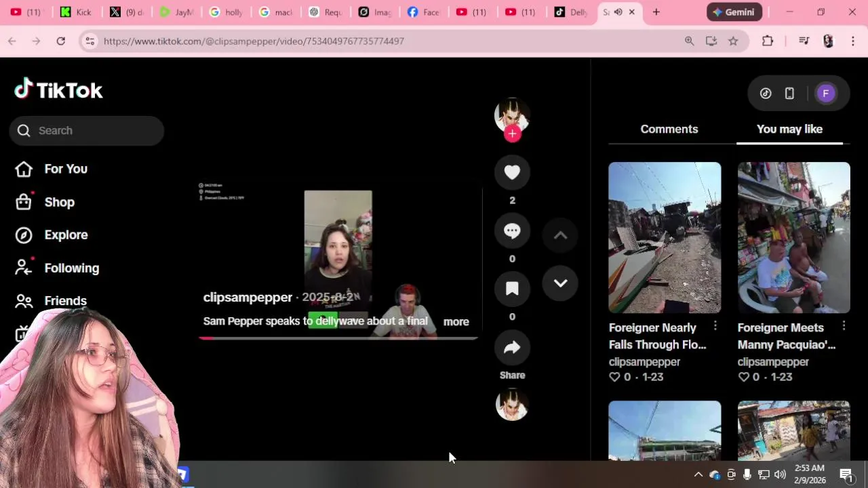The height and width of the screenshot is (488, 868).
Task: Open the clipsampepper username link
Action: point(248,297)
